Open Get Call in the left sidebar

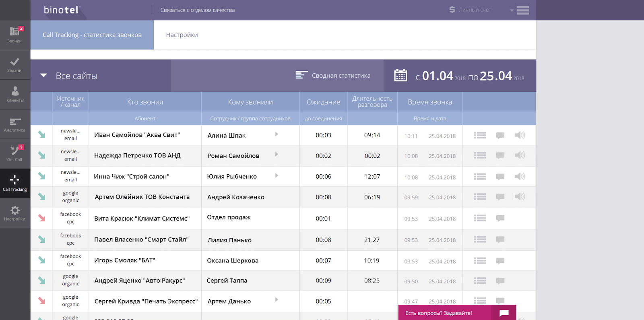(15, 154)
